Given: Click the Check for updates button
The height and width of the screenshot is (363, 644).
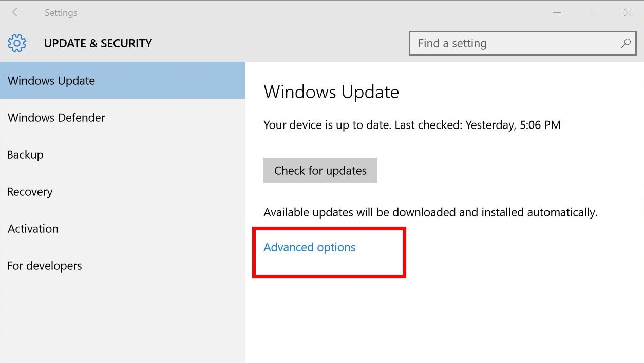Looking at the screenshot, I should pyautogui.click(x=320, y=170).
